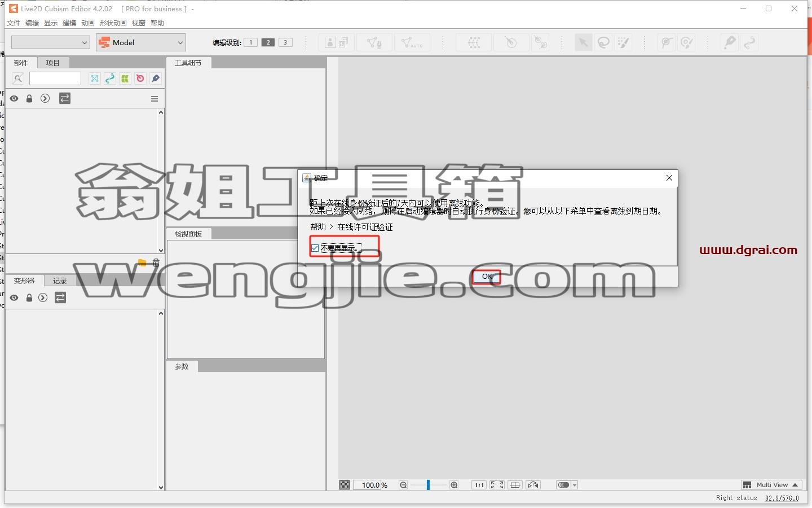
Task: Open the empty dropdown left of Model
Action: (51, 42)
